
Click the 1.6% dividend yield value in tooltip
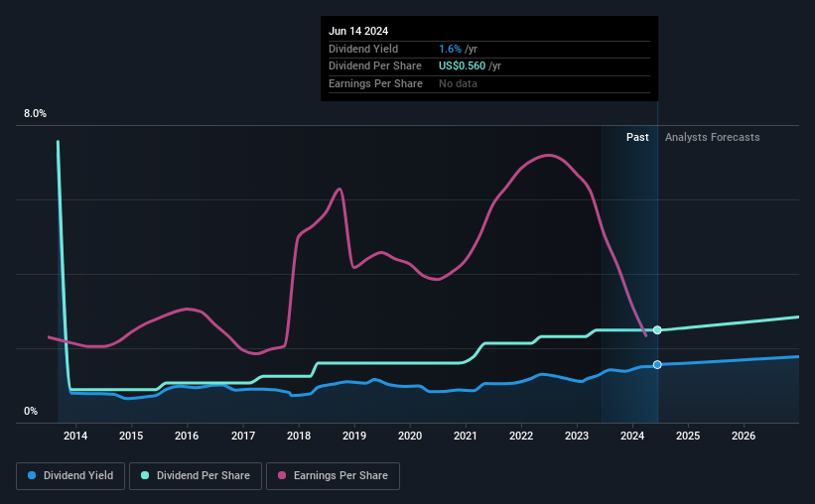tap(450, 49)
